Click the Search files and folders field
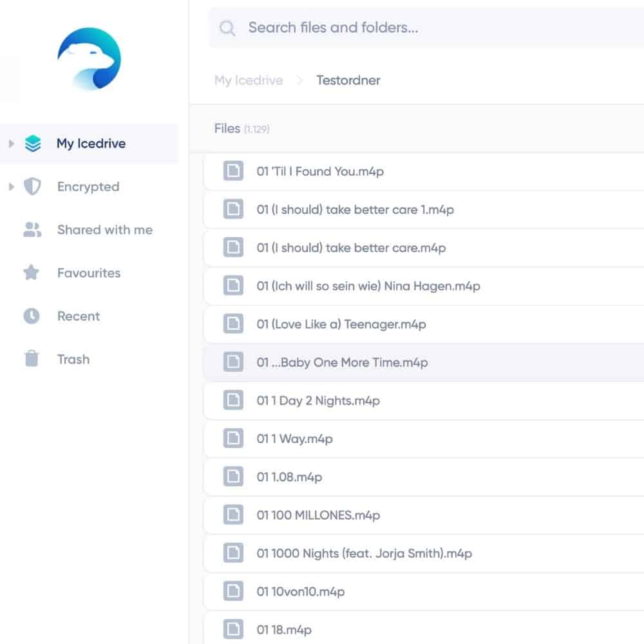The height and width of the screenshot is (644, 644). (426, 28)
